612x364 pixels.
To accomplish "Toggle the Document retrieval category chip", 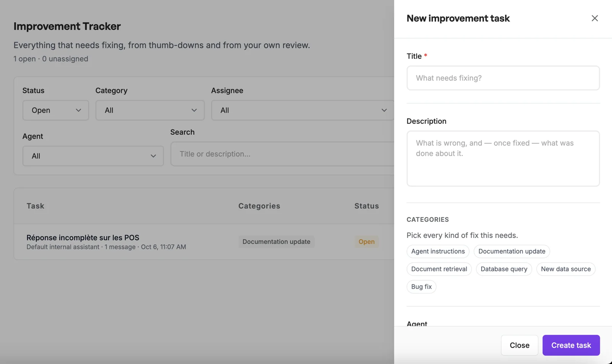I will (439, 269).
